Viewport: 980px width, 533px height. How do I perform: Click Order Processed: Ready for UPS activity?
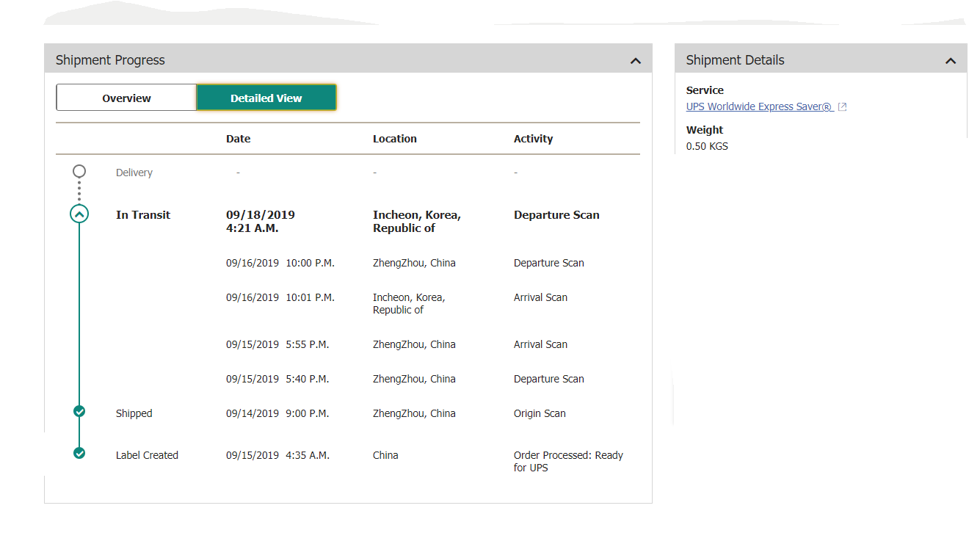[568, 462]
